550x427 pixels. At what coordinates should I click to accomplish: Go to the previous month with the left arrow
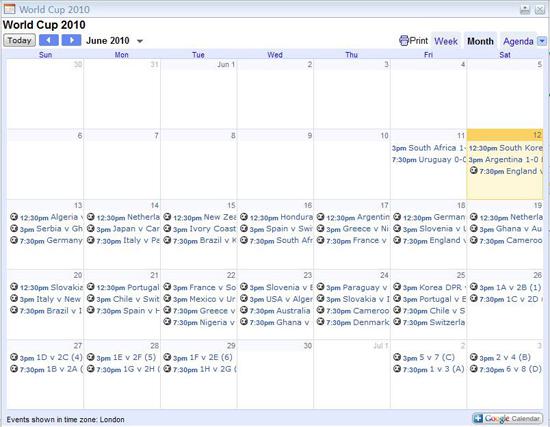(x=49, y=40)
